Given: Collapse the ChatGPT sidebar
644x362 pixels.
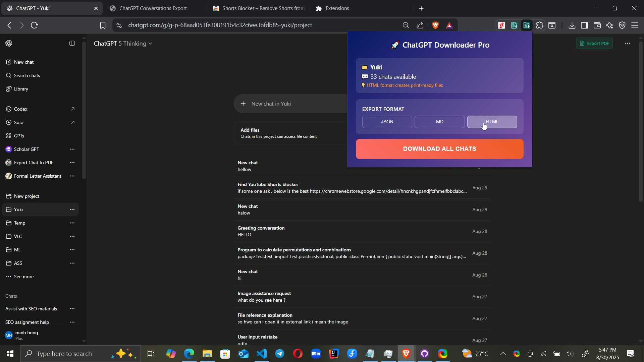Looking at the screenshot, I should 72,43.
